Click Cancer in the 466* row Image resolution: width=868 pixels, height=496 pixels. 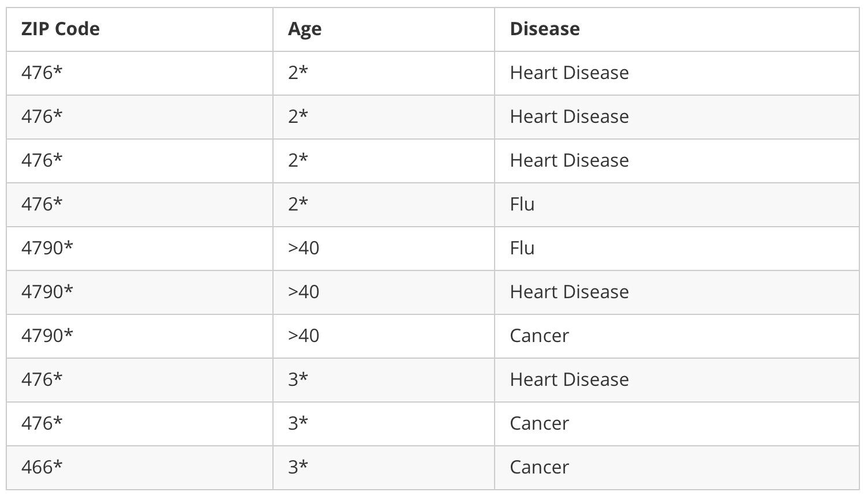pyautogui.click(x=539, y=467)
